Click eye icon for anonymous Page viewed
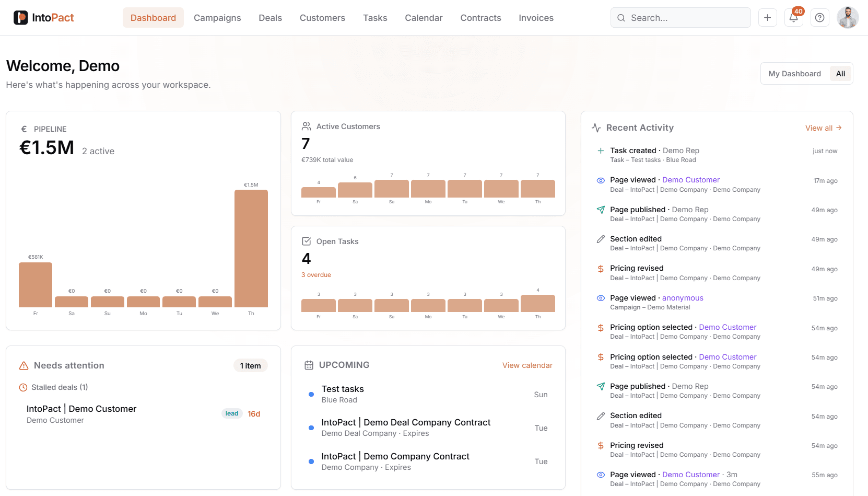Viewport: 868px width, 496px height. [x=601, y=298]
